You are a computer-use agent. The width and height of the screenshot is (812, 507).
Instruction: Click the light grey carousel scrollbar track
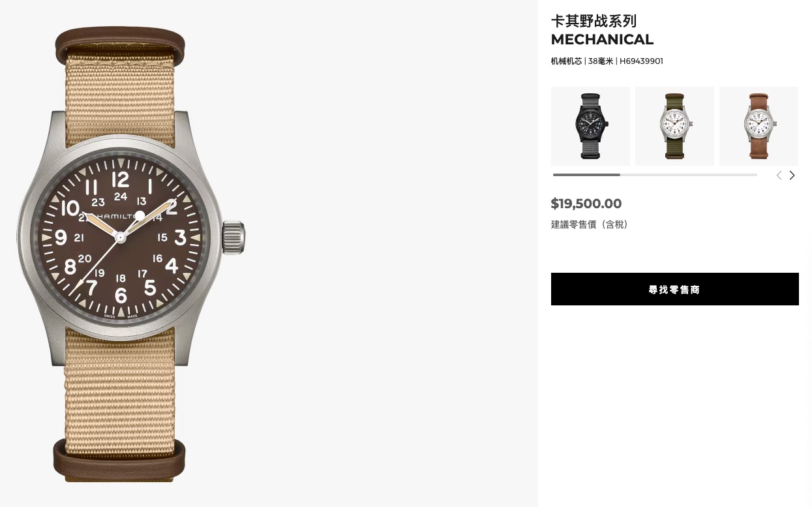(689, 175)
